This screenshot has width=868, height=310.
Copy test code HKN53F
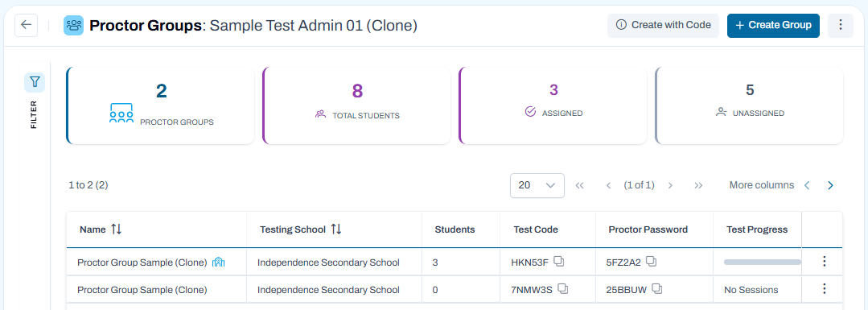(559, 262)
